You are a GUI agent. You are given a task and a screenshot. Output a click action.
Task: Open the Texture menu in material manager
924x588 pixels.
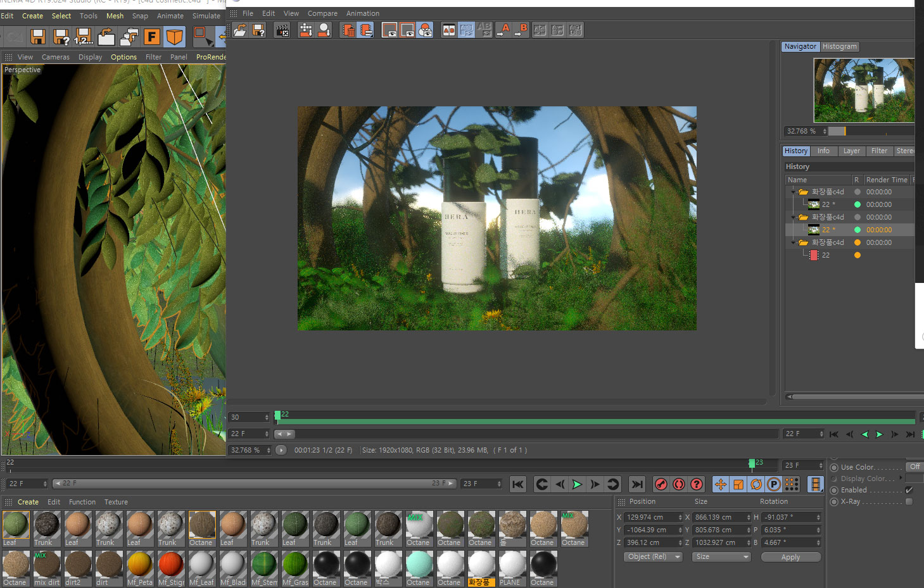point(116,502)
